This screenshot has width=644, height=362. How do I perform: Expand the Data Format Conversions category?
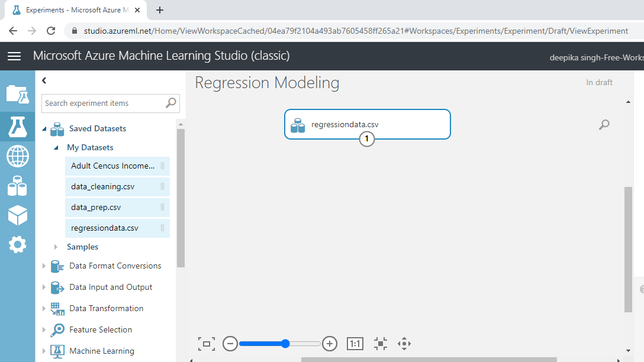click(44, 266)
